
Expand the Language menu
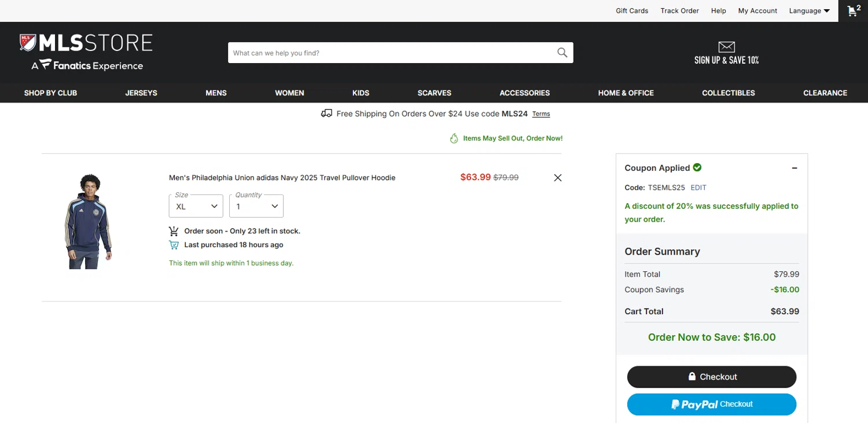[x=809, y=10]
